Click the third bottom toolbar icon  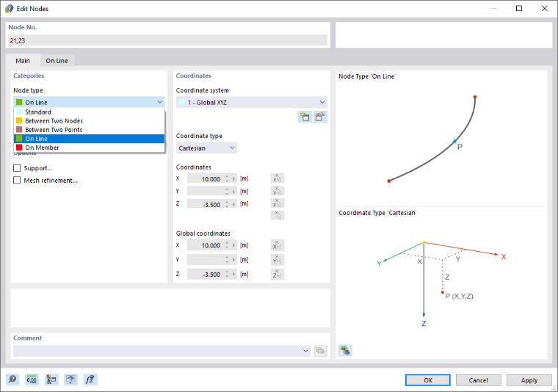(x=51, y=380)
